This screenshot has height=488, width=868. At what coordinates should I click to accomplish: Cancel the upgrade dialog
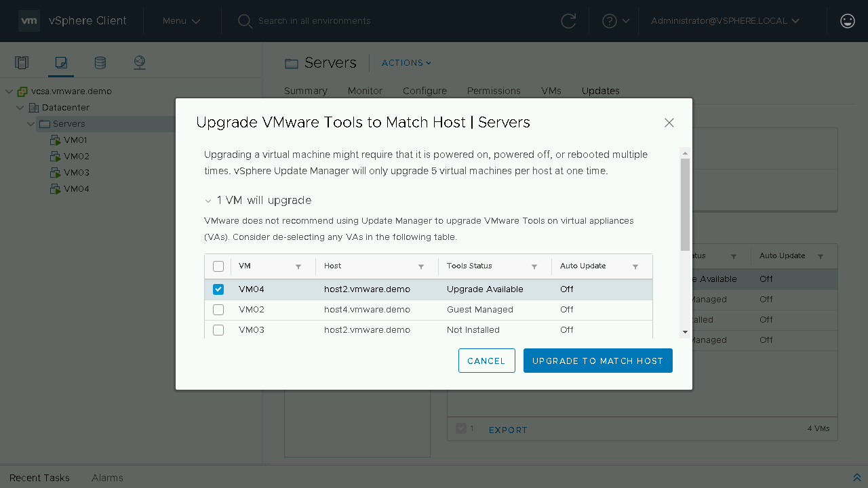point(486,361)
